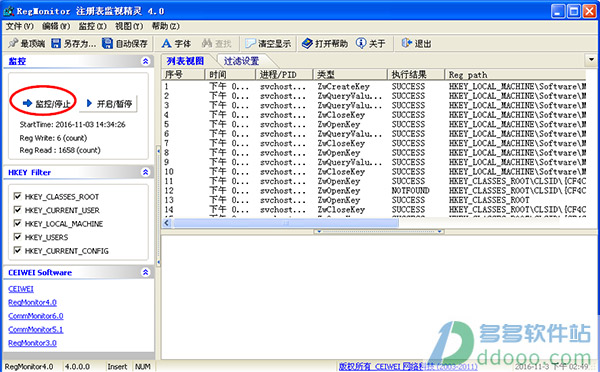Switch to 过滤设置 tab

241,61
